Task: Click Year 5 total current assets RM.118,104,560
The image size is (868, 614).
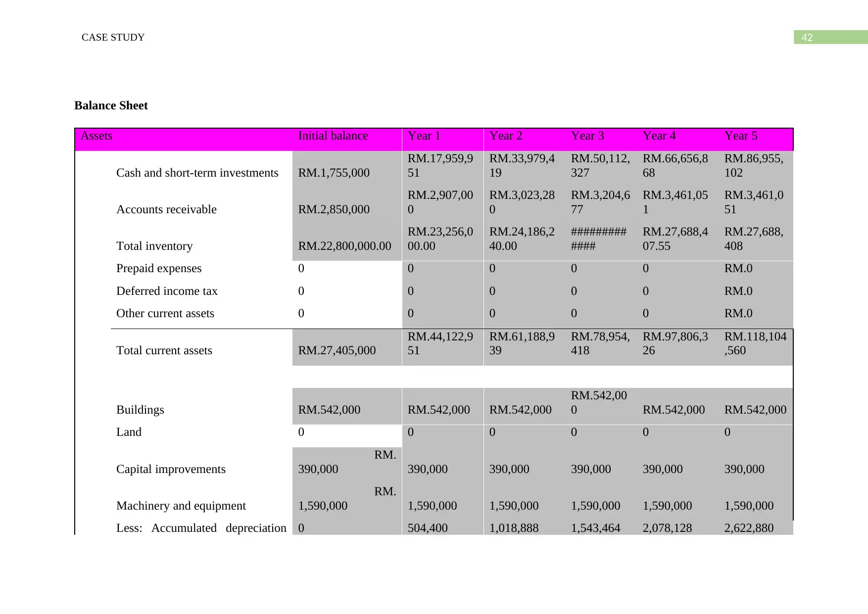Action: pos(756,343)
